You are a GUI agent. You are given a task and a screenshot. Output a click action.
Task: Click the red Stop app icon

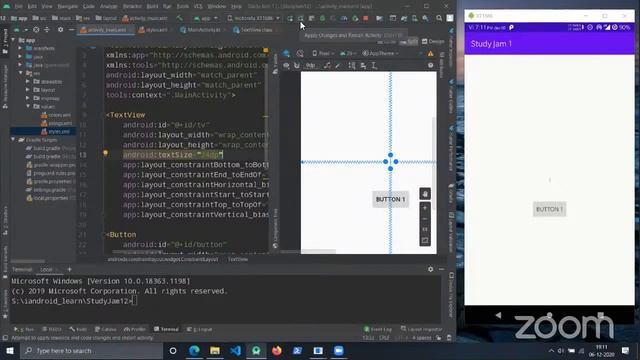[x=366, y=18]
